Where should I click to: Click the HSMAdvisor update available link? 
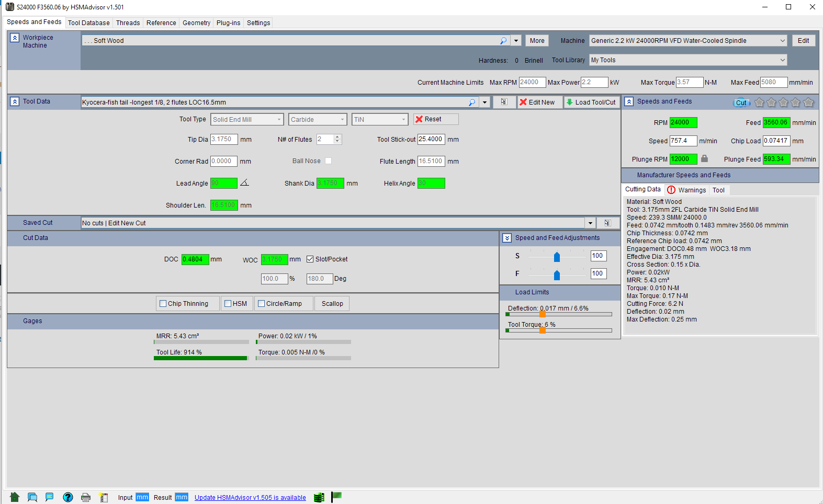(x=250, y=498)
